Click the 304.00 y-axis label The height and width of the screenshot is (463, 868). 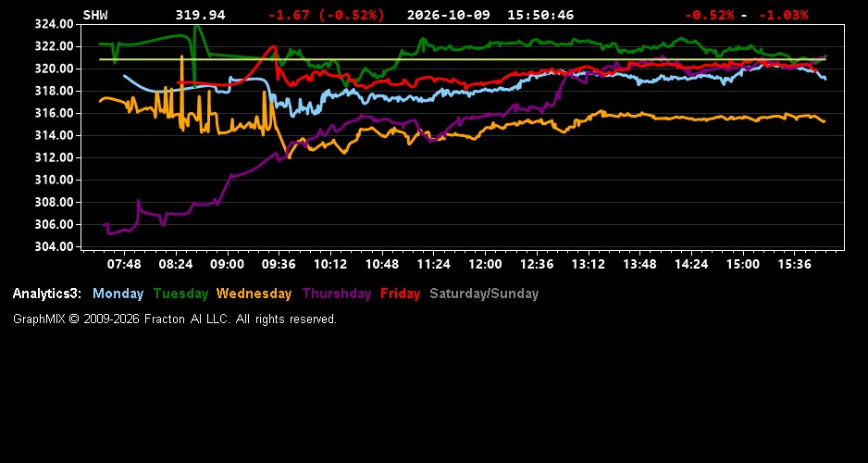(54, 246)
